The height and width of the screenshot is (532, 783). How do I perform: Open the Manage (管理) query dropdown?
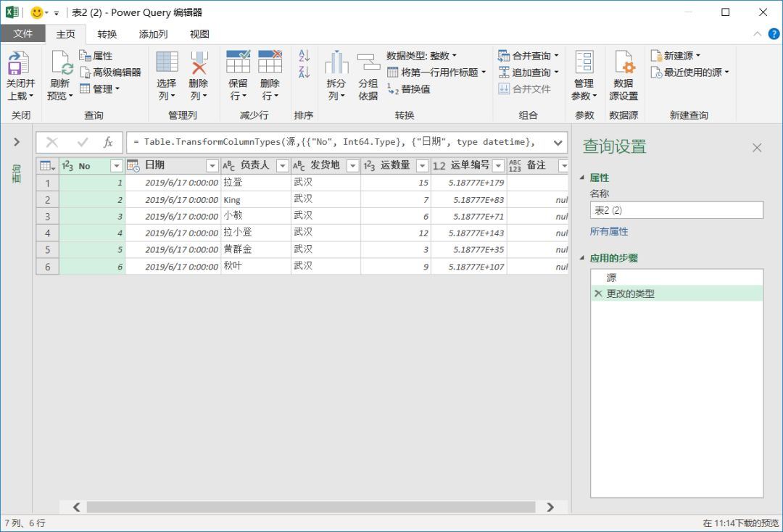point(100,89)
